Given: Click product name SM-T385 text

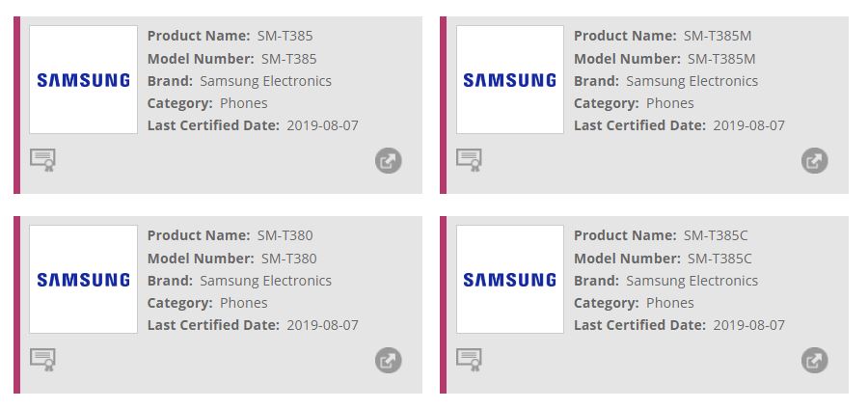Looking at the screenshot, I should point(285,36).
